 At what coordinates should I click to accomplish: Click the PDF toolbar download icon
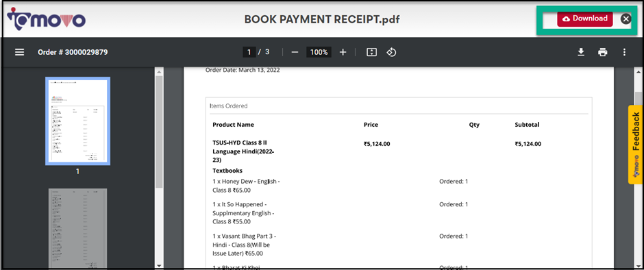581,52
